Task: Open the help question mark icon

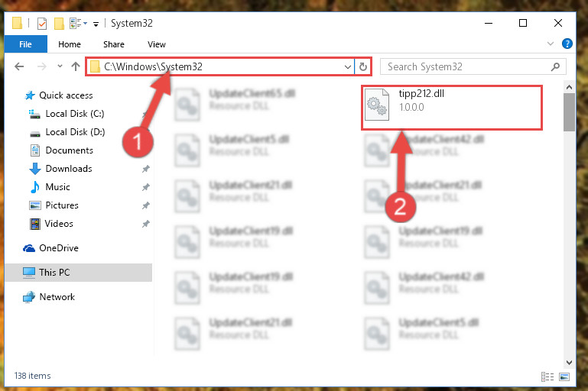Action: [567, 44]
